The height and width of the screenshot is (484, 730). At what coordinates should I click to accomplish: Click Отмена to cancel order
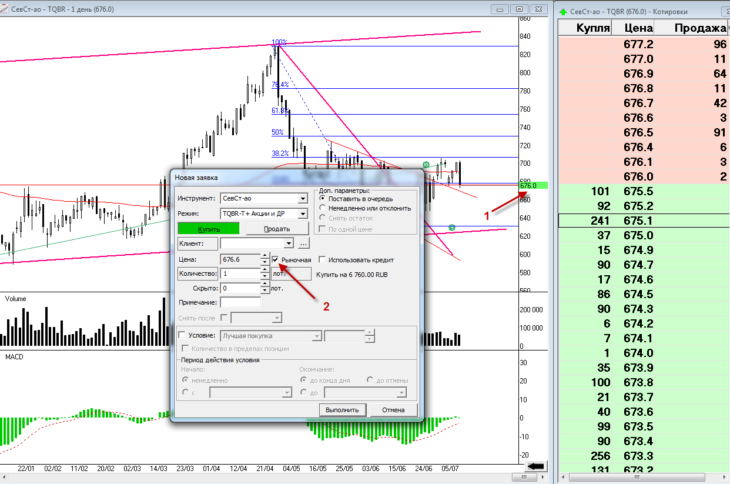pos(393,410)
